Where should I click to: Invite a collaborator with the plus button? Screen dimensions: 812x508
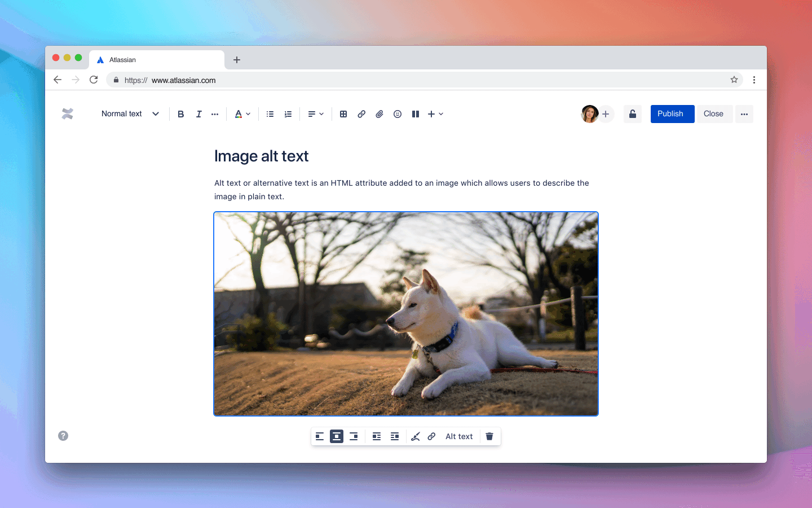pyautogui.click(x=606, y=114)
